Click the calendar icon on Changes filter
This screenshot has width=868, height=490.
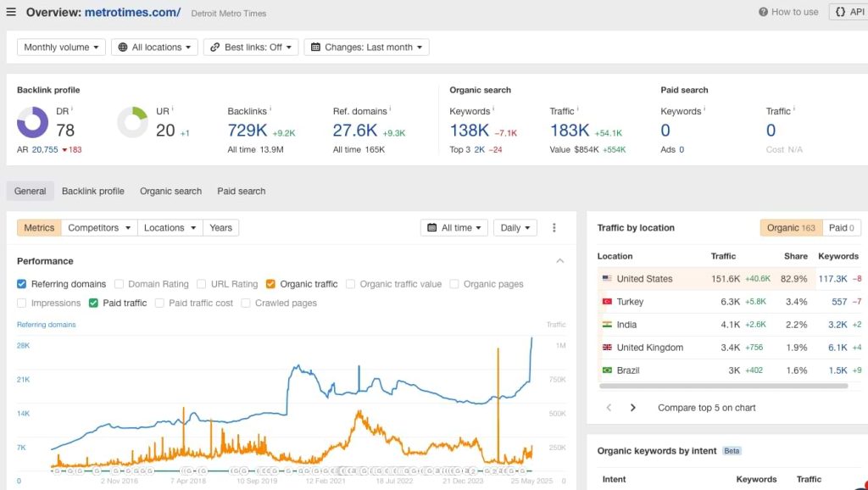(x=317, y=47)
